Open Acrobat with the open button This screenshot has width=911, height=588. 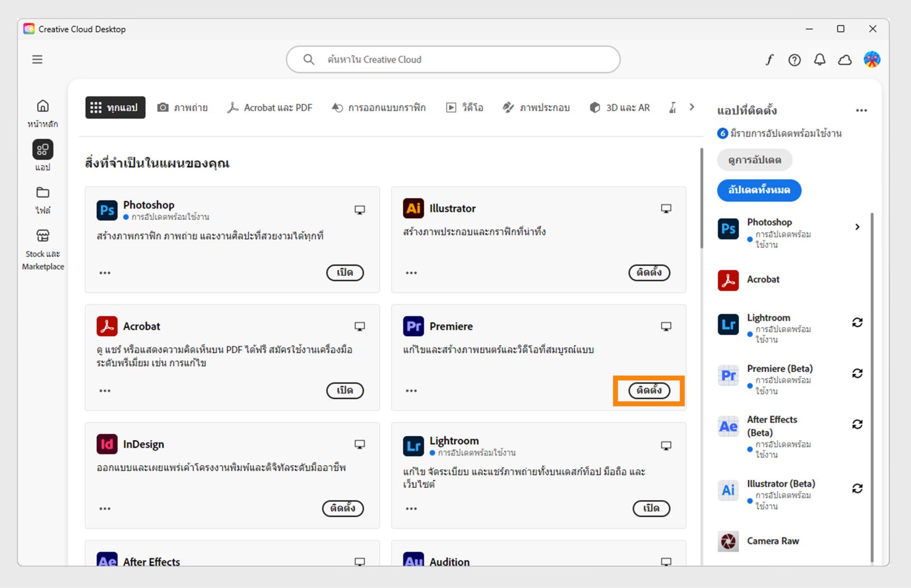click(345, 391)
